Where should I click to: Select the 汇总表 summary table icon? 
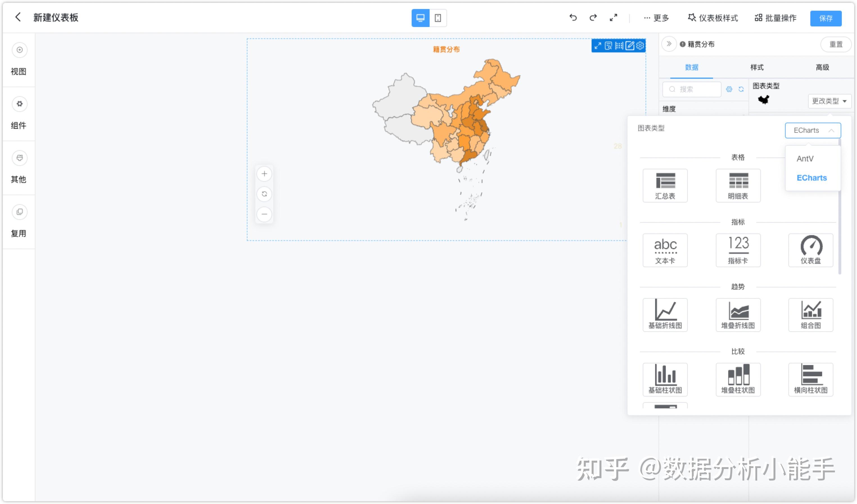point(665,185)
